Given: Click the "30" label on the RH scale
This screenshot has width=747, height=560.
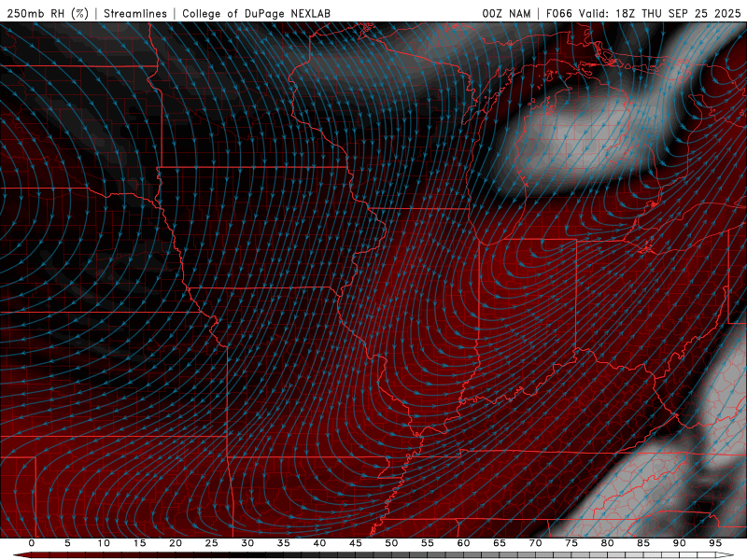Looking at the screenshot, I should tap(247, 543).
